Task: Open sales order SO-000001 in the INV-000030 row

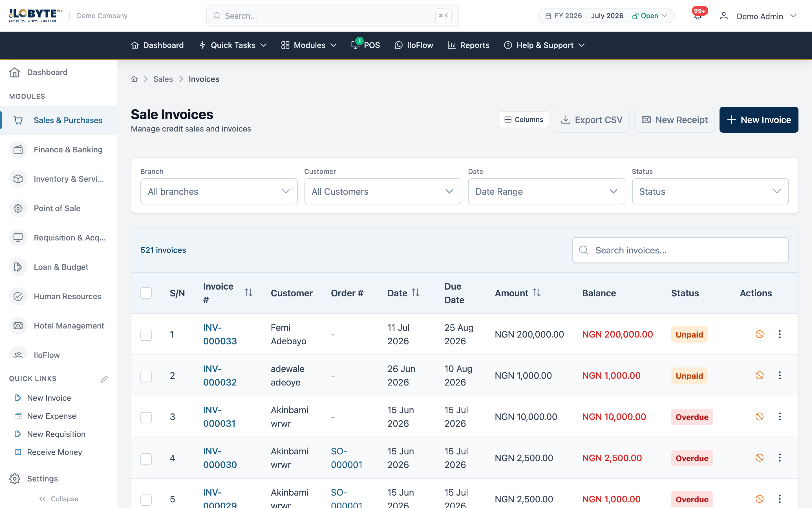Action: pos(347,457)
